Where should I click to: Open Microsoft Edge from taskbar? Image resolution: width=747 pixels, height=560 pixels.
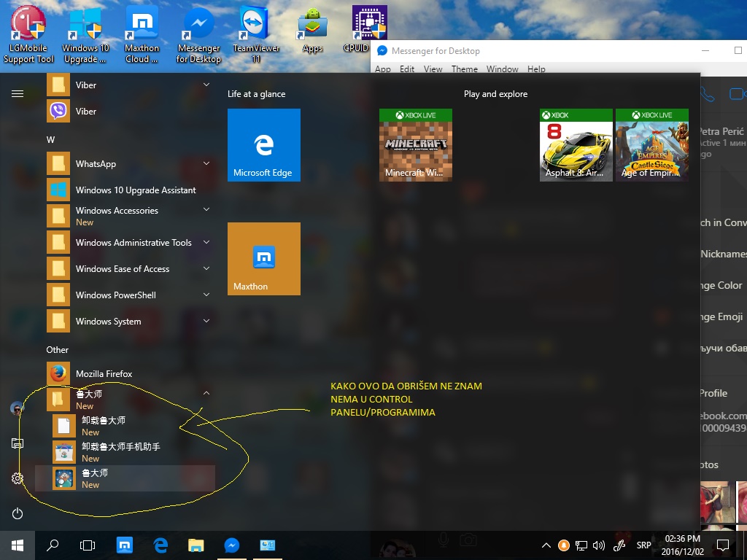[x=160, y=545]
